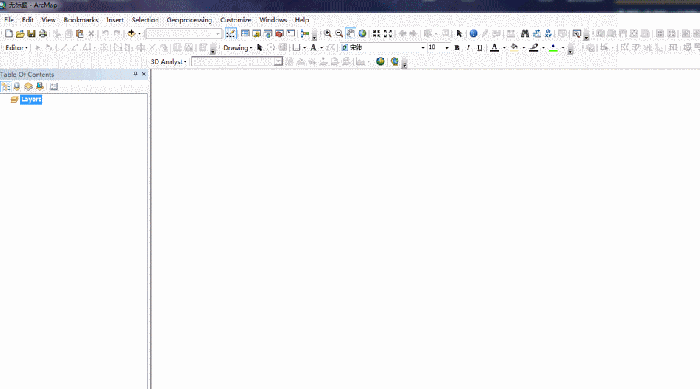Screen dimensions: 700x389
Task: Open the Find binoculars tool
Action: [525, 33]
